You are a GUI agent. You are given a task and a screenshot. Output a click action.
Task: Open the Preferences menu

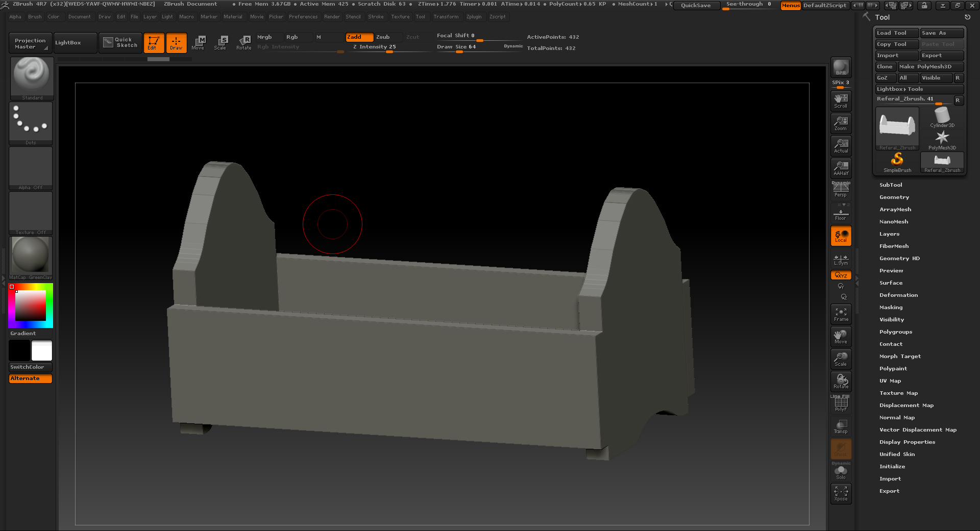tap(303, 17)
